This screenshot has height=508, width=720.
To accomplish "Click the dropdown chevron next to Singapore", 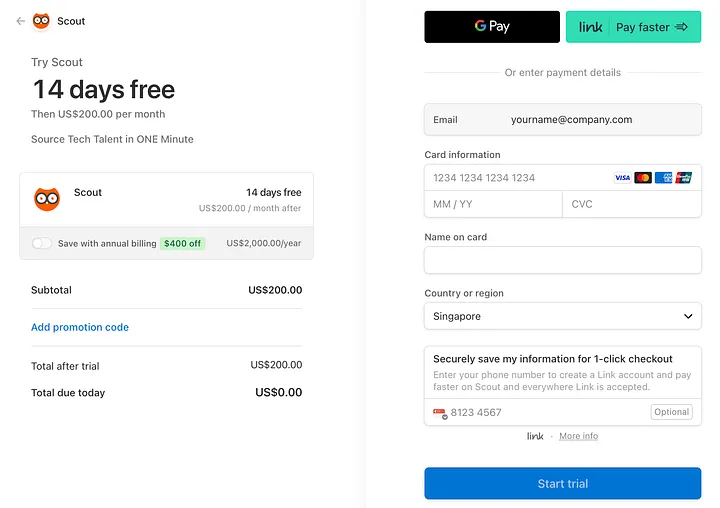I will (x=688, y=316).
